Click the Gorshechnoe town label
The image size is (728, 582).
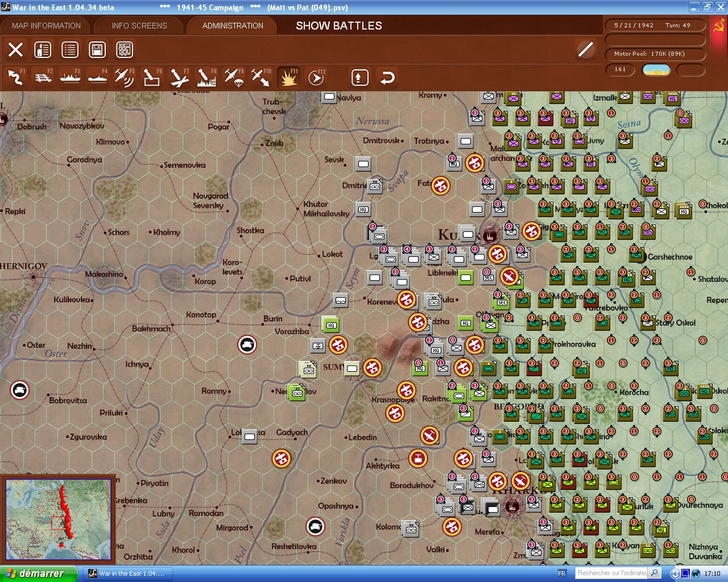670,257
